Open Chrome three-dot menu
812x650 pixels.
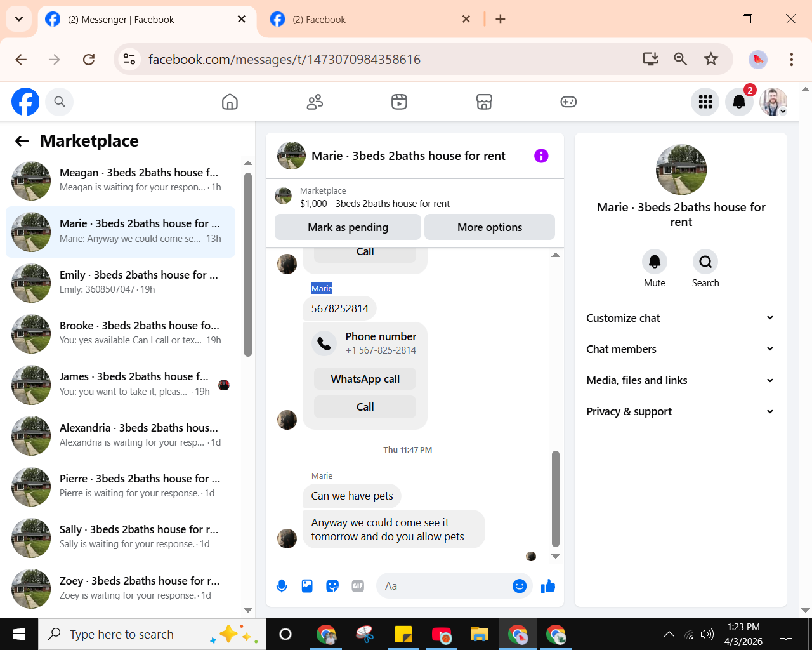(x=791, y=59)
